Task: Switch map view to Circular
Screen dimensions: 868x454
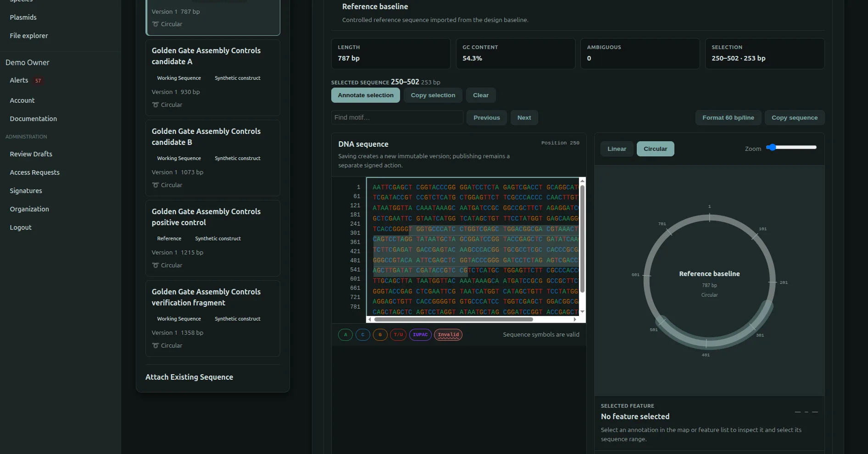Action: 655,149
